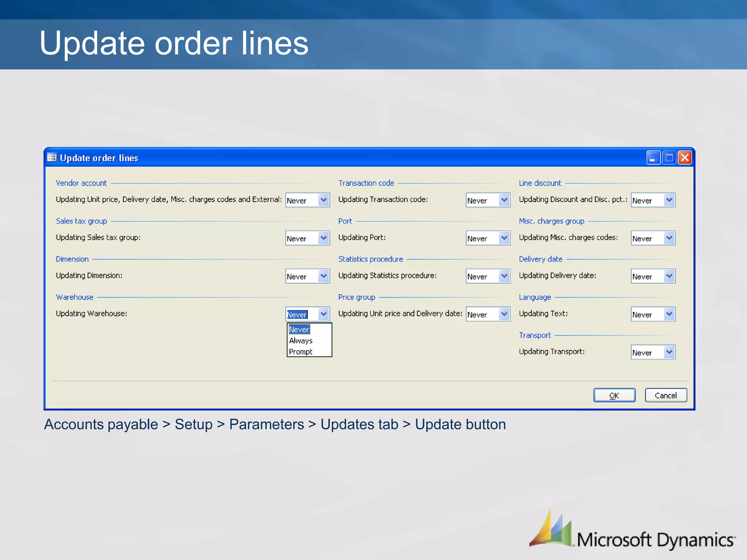Open the Price group unit price dropdown
Screen dimensions: 747x560
[x=504, y=314]
